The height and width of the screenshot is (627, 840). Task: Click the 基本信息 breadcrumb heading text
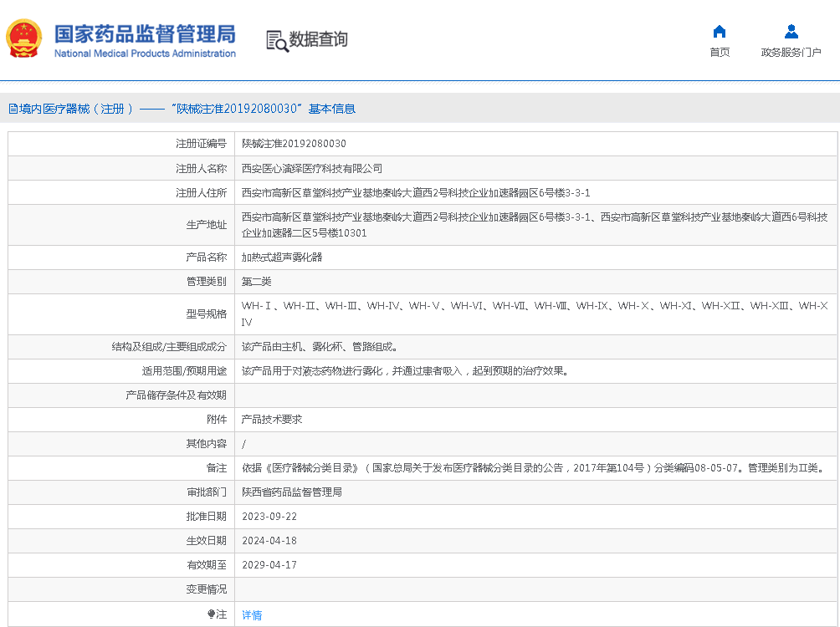(x=332, y=109)
